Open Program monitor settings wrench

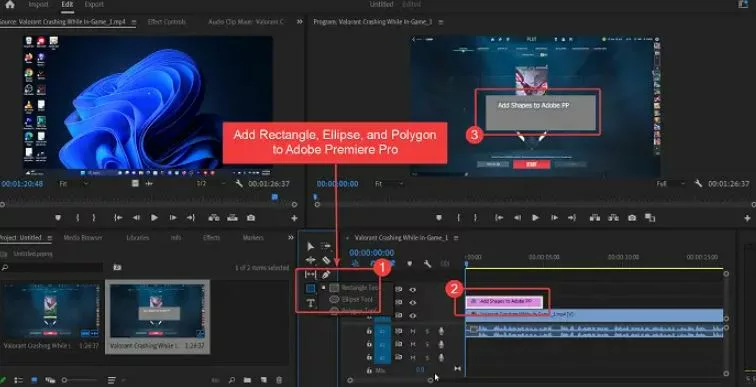(698, 184)
